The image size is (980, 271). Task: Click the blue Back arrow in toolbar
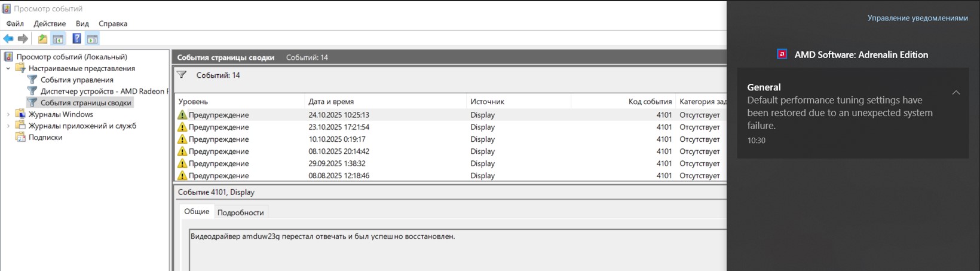point(8,39)
